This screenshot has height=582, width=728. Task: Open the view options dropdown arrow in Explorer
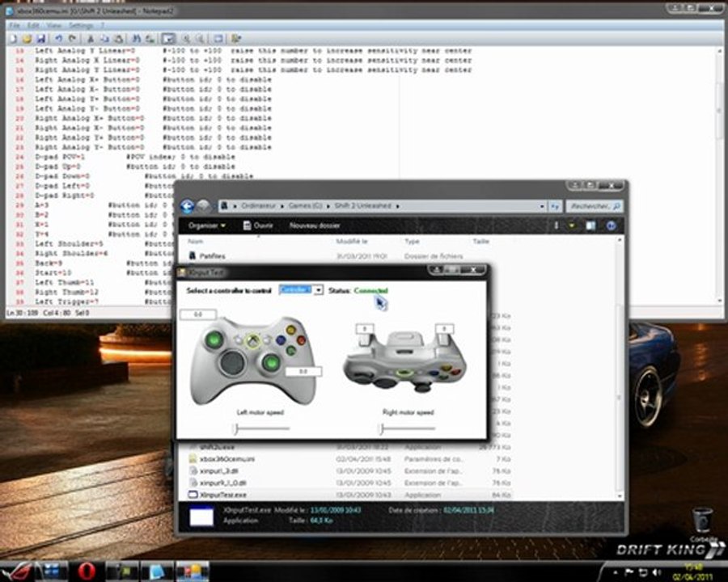click(572, 226)
